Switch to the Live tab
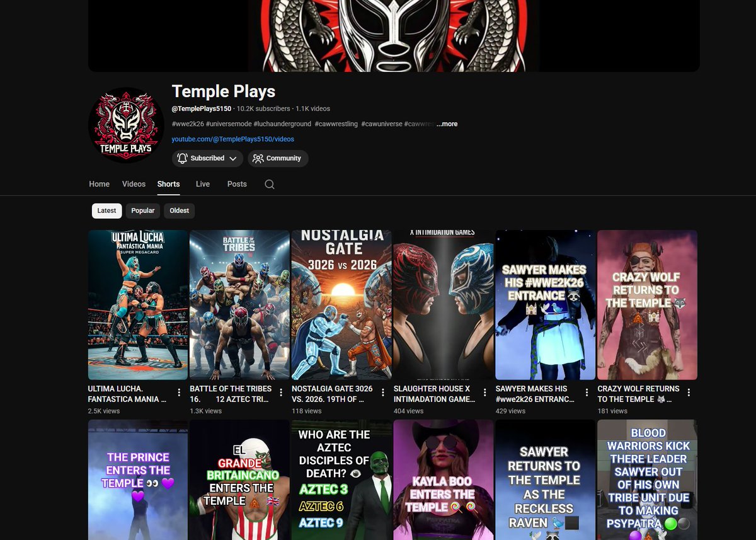The width and height of the screenshot is (756, 540). click(x=203, y=184)
